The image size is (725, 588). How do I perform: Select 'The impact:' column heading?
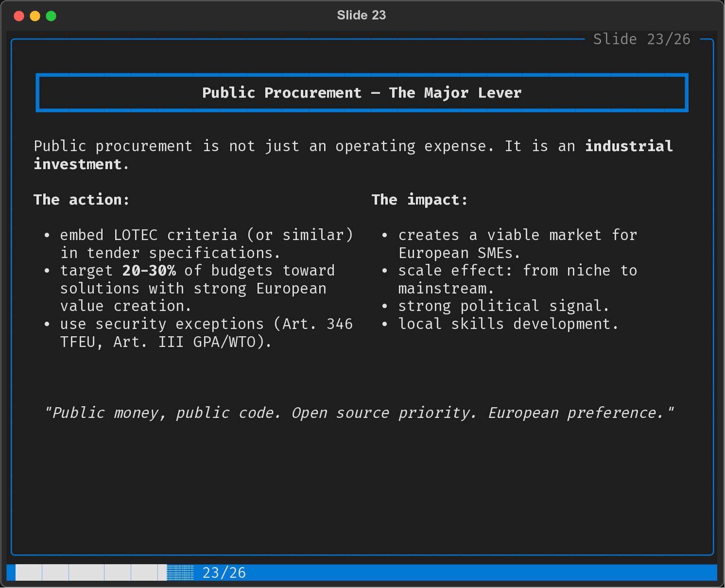tap(419, 200)
